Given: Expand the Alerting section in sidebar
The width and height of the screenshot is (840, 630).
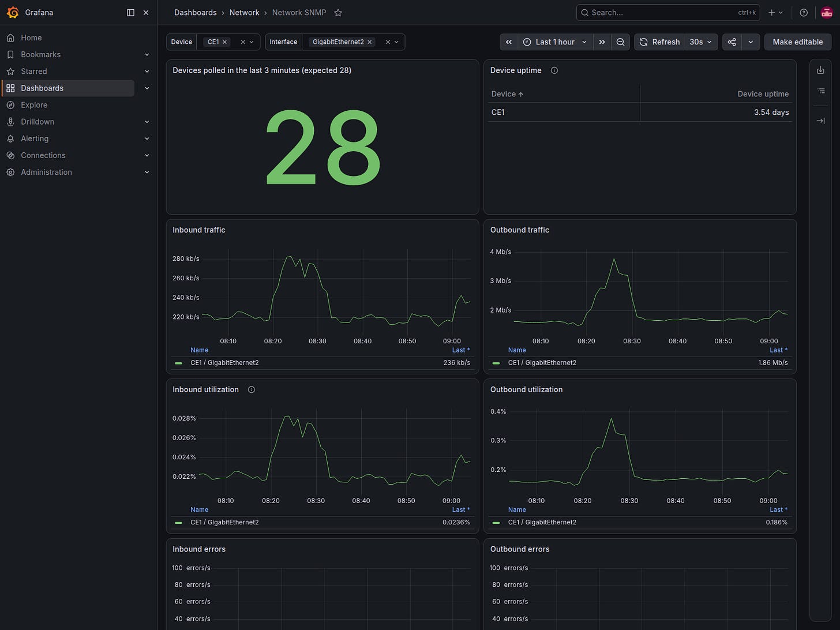Looking at the screenshot, I should click(x=147, y=138).
